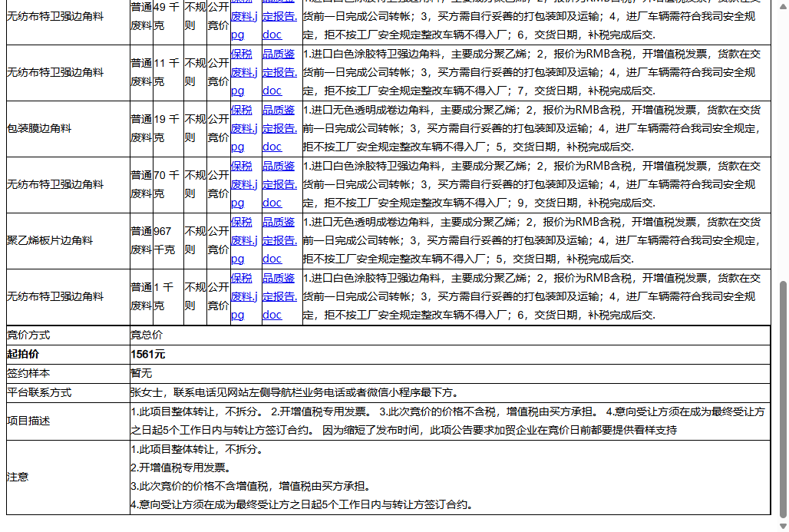Click the 暂无 value
This screenshot has height=532, width=789.
point(141,373)
